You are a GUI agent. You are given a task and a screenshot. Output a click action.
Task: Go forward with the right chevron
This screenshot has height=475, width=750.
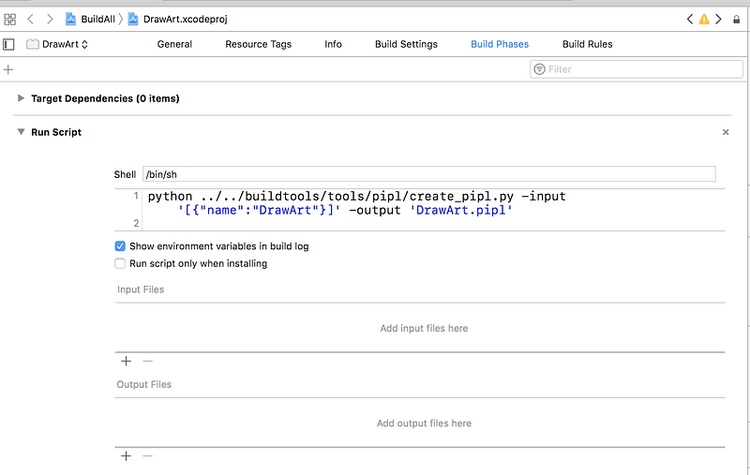pos(50,19)
